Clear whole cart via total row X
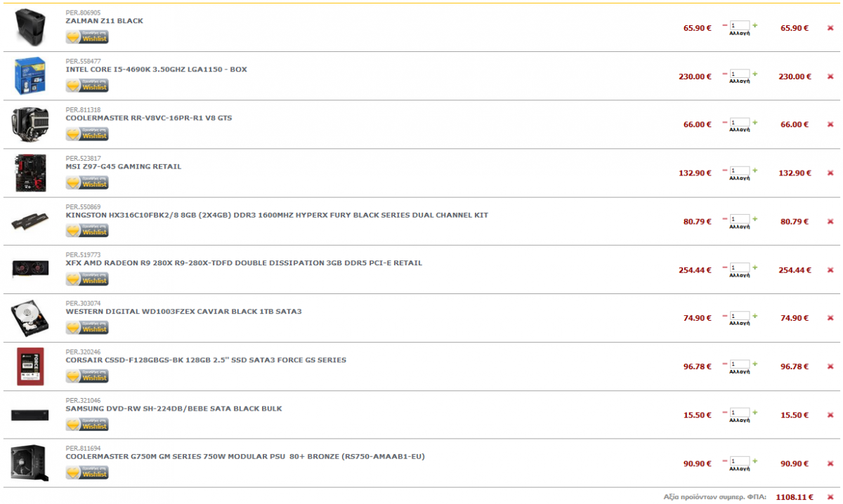Screen dimensions: 843x504 830,496
